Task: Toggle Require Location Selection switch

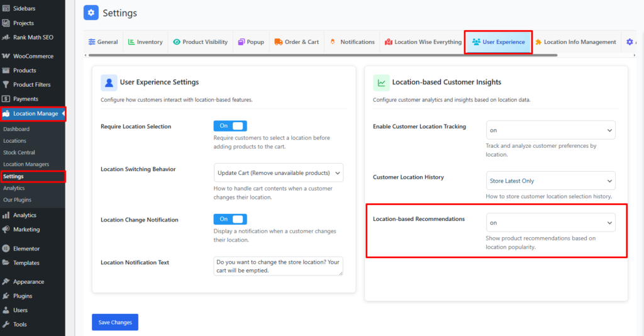Action: (x=230, y=126)
